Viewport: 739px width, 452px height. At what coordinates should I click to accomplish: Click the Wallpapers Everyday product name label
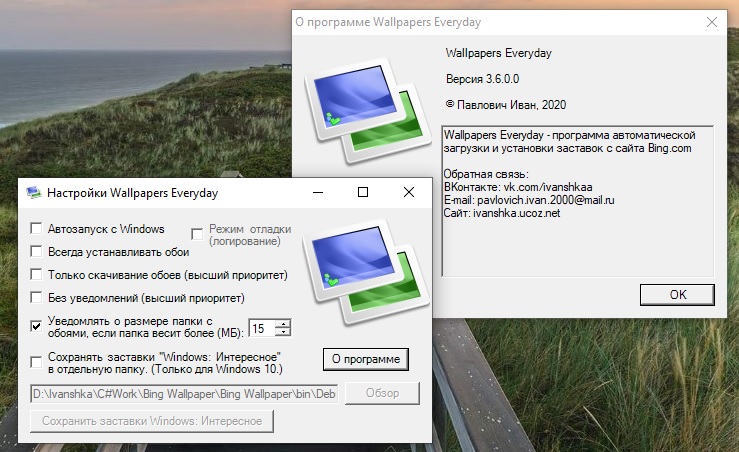tap(499, 53)
